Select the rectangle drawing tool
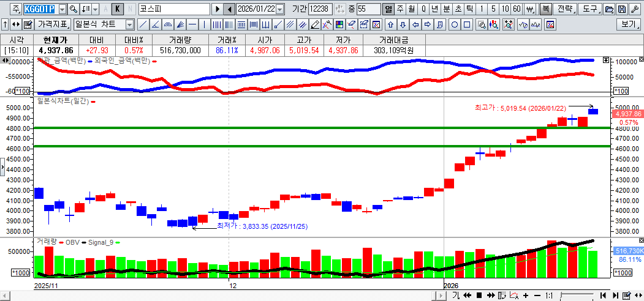The width and height of the screenshot is (644, 301). [x=467, y=24]
